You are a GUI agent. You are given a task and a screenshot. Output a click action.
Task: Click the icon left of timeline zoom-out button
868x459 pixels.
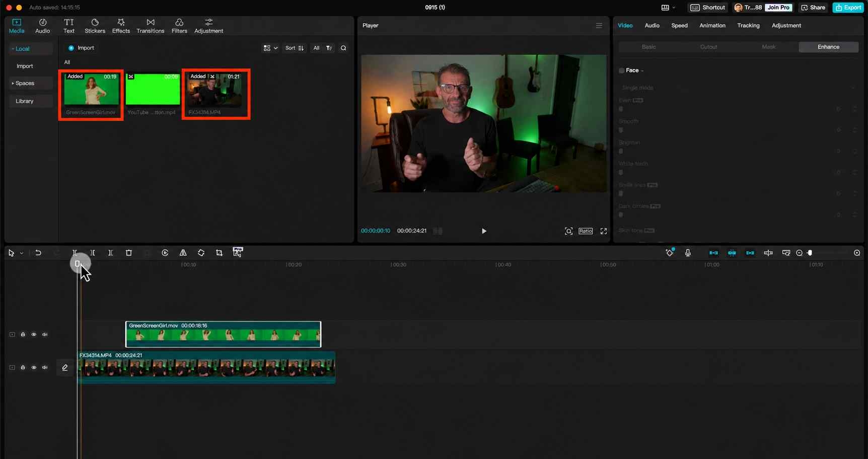[x=786, y=253]
